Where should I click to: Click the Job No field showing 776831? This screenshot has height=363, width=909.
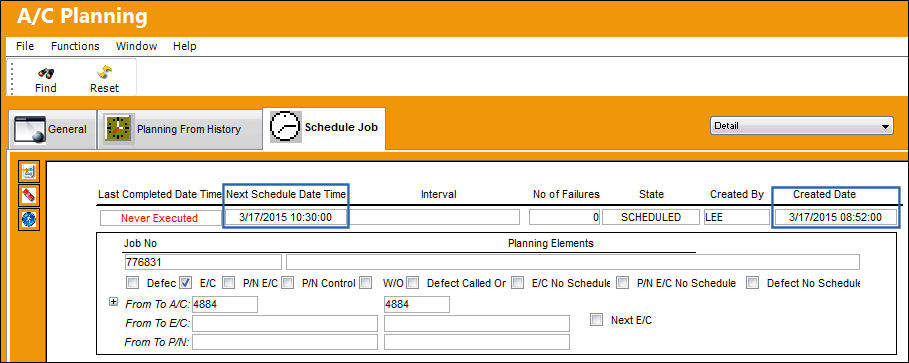pos(203,262)
